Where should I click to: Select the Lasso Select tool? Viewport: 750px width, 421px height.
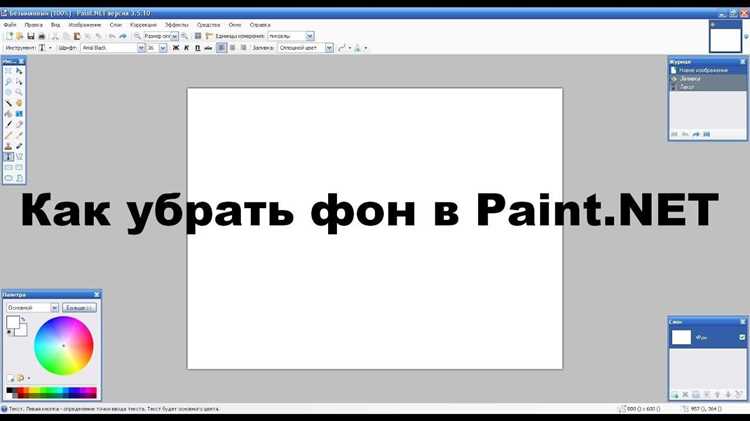click(9, 82)
